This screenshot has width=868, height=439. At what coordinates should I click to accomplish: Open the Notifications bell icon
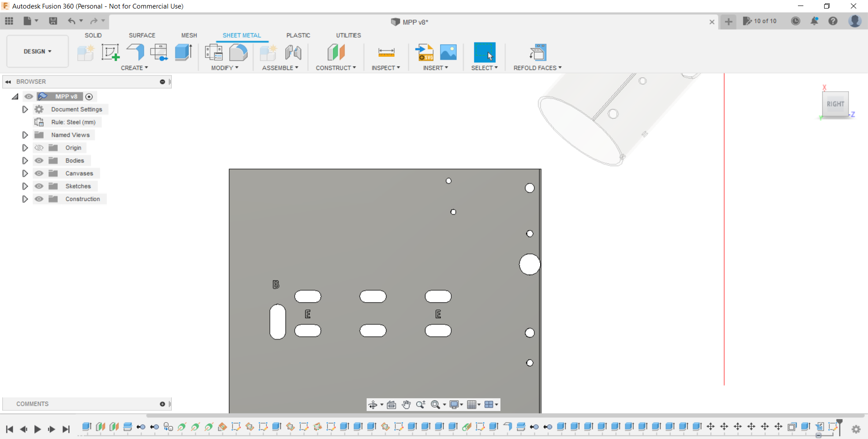point(814,21)
